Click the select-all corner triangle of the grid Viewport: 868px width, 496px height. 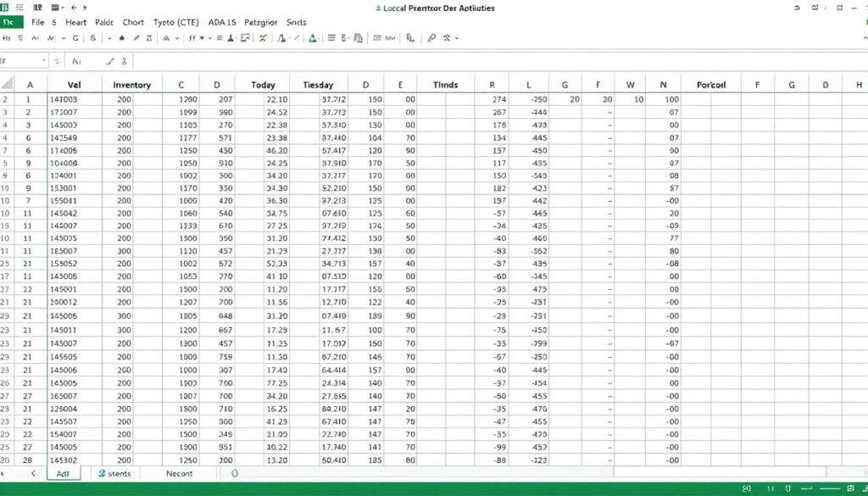coord(7,84)
